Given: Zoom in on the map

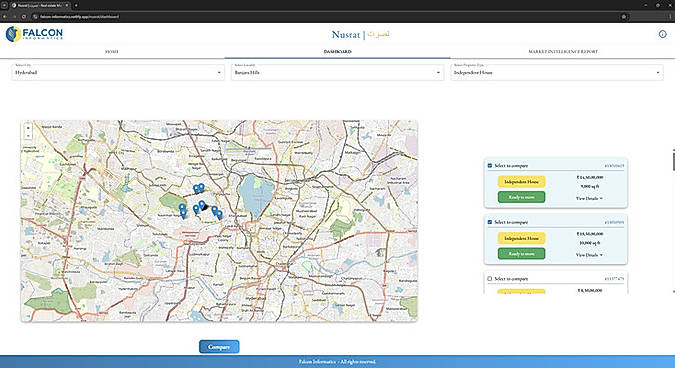Looking at the screenshot, I should click(28, 128).
